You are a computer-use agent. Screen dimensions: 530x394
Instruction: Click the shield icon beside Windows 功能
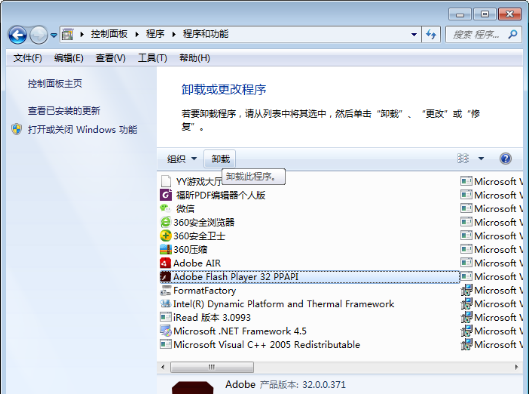(x=17, y=129)
